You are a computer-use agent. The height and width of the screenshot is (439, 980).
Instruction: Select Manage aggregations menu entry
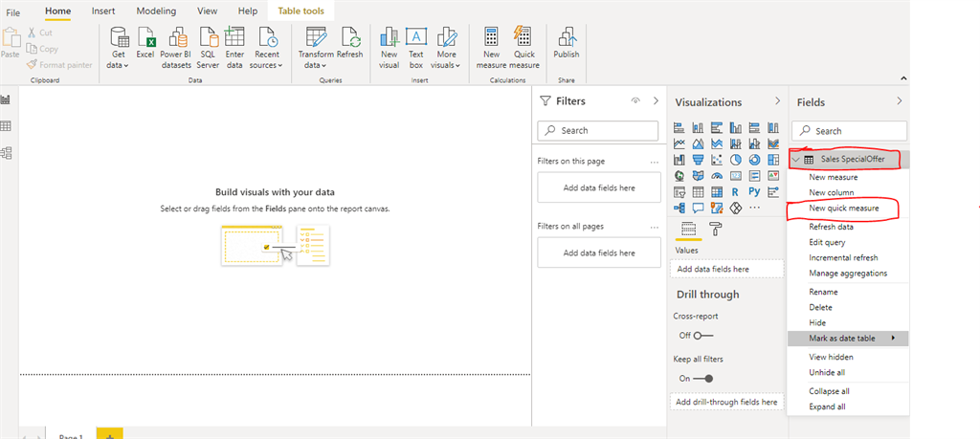pyautogui.click(x=848, y=274)
